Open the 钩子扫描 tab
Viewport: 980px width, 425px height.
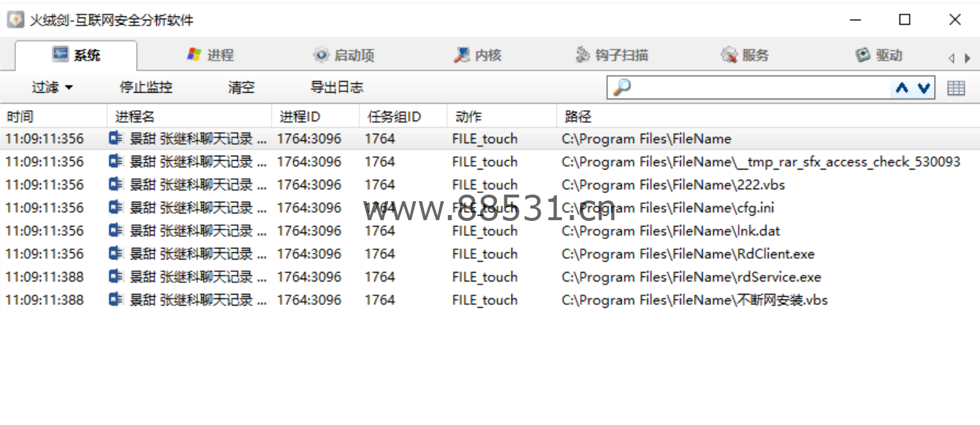tap(612, 55)
